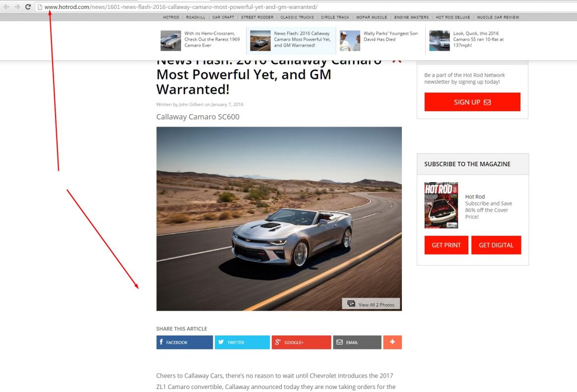Open the Wally Parks' son story thumbnail
Viewport: 577px width, 392px height.
click(x=350, y=41)
